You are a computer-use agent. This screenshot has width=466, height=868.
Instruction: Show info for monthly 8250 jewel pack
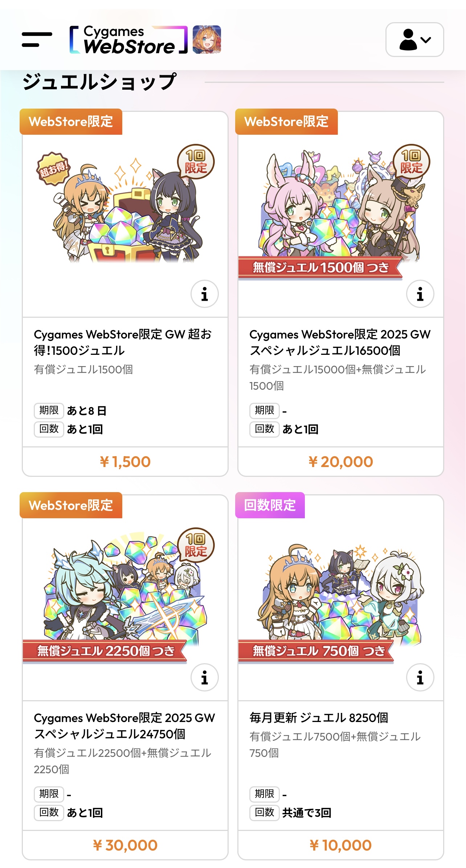coord(420,677)
